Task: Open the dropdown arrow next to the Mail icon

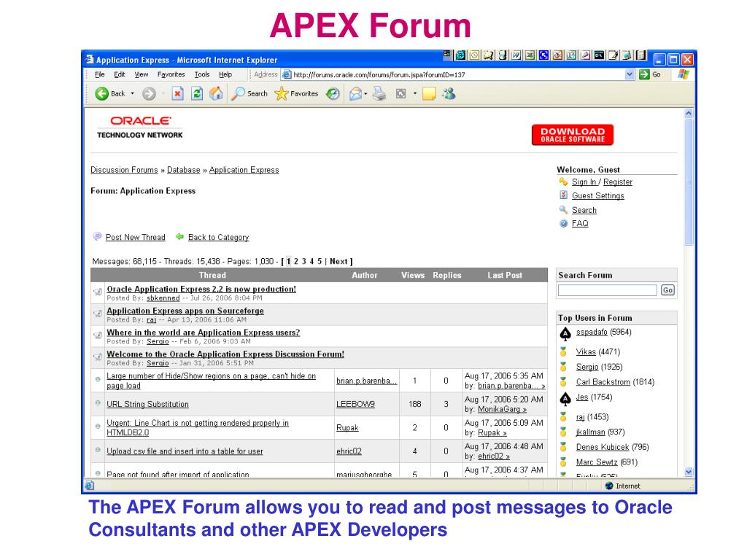Action: point(365,94)
